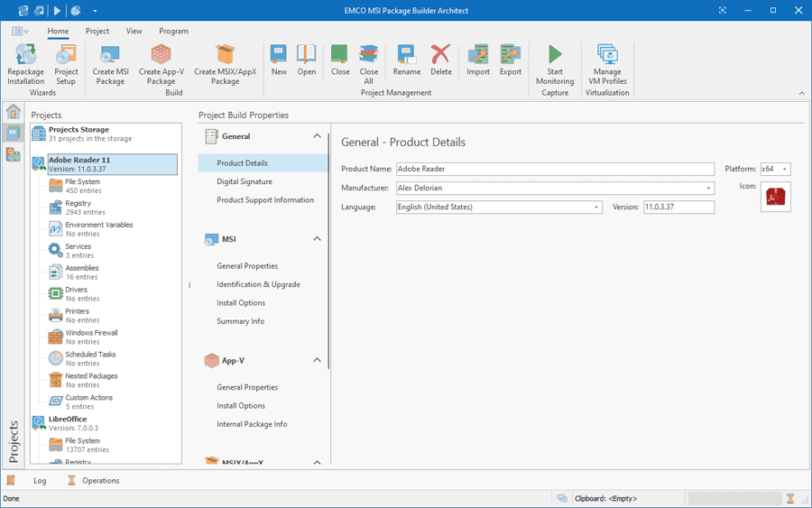This screenshot has height=508, width=812.
Task: Open the chat icon in status bar
Action: point(562,498)
